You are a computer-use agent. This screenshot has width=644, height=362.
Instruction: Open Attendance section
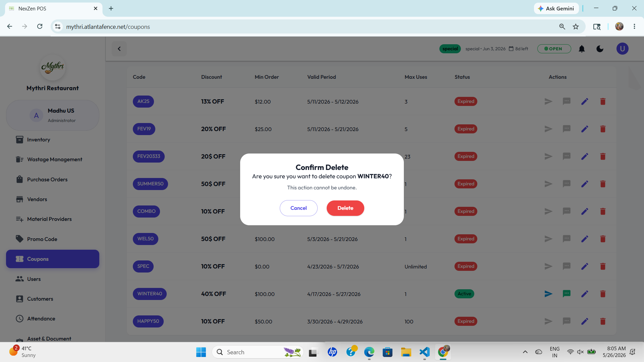(x=53, y=319)
